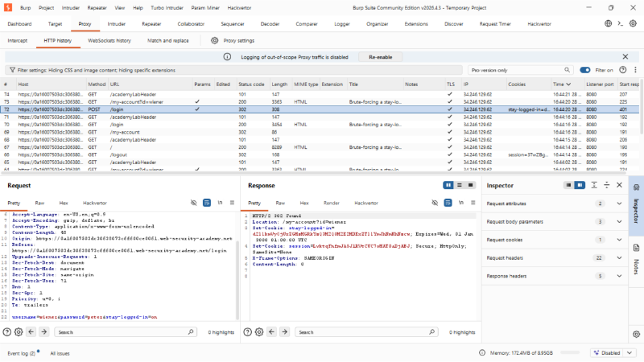Switch Inspector to right-docked layout icon
The image size is (644, 362).
pyautogui.click(x=580, y=185)
